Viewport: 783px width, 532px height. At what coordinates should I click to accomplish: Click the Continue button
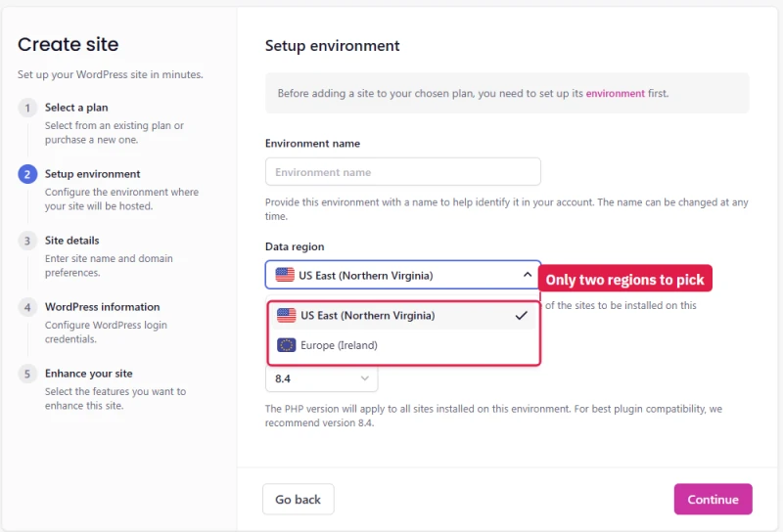[713, 499]
